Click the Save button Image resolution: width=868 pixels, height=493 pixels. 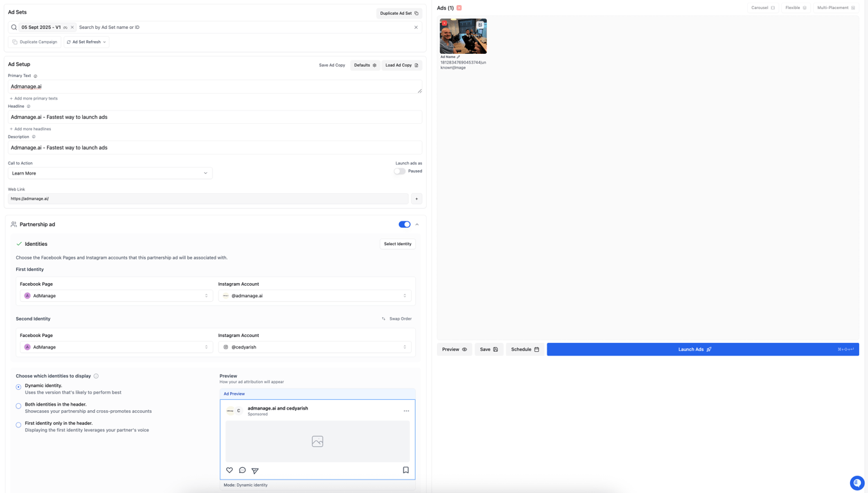point(489,349)
